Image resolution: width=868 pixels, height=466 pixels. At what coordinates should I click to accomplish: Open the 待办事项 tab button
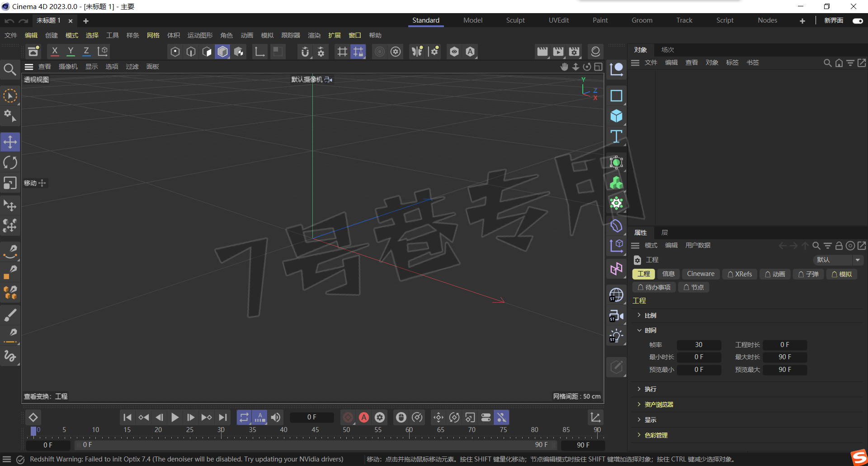coord(654,287)
